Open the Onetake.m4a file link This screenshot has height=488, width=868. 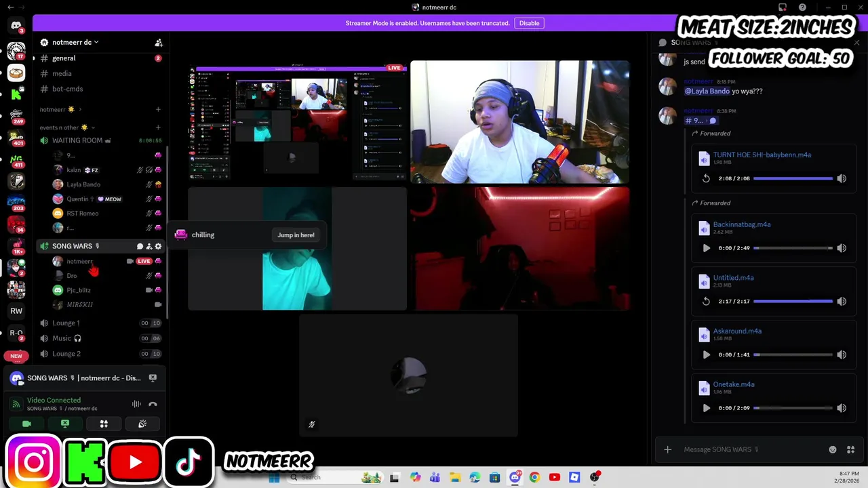[x=734, y=384]
